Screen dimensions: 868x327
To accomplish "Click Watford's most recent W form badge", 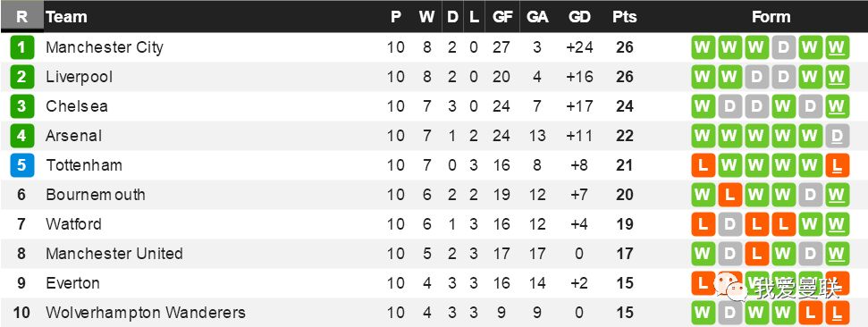I will pyautogui.click(x=837, y=224).
